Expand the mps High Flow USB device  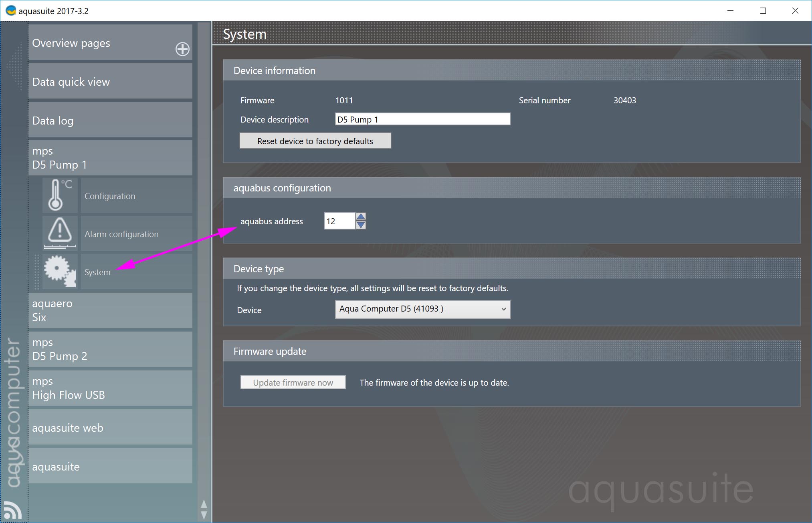point(110,388)
